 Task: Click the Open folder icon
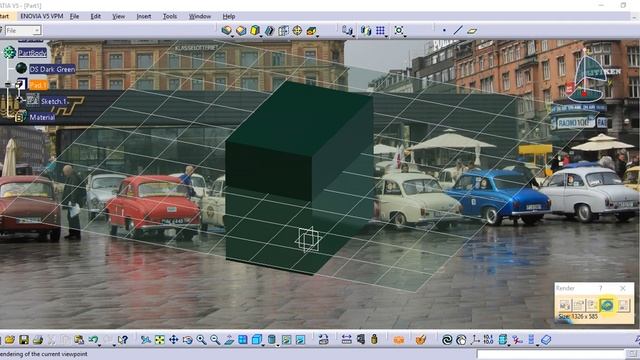[10, 340]
